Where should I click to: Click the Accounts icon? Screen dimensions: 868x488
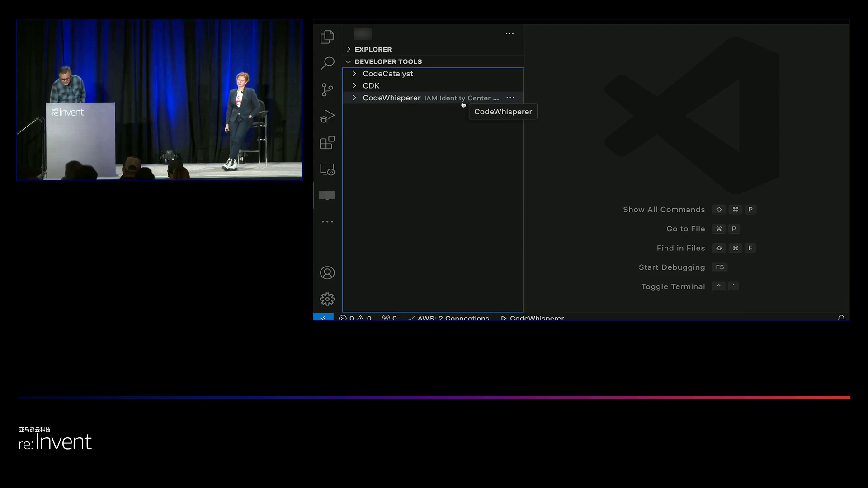pos(327,273)
